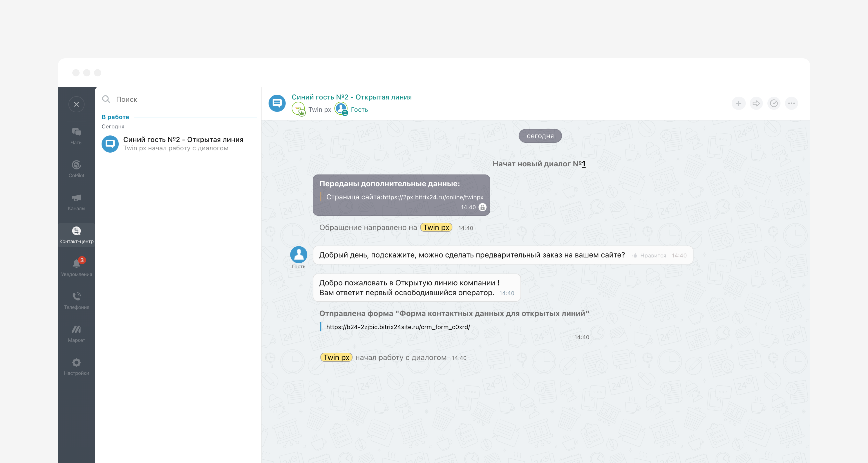
Task: Select Контакт-центр in the sidebar
Action: [x=76, y=235]
